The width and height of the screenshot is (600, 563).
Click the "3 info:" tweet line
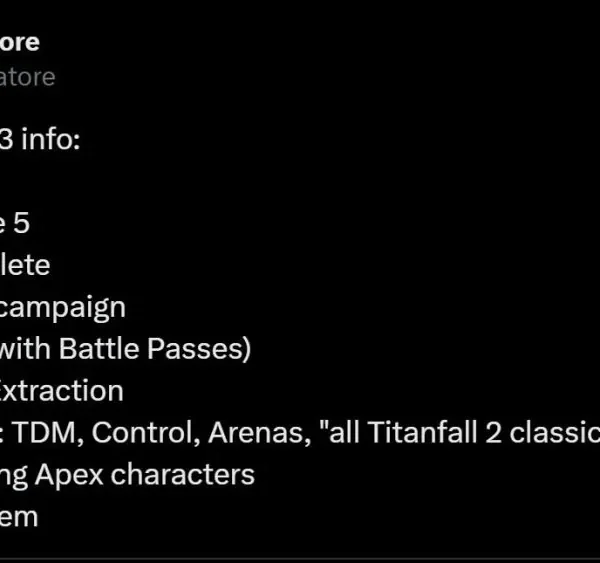click(x=40, y=139)
